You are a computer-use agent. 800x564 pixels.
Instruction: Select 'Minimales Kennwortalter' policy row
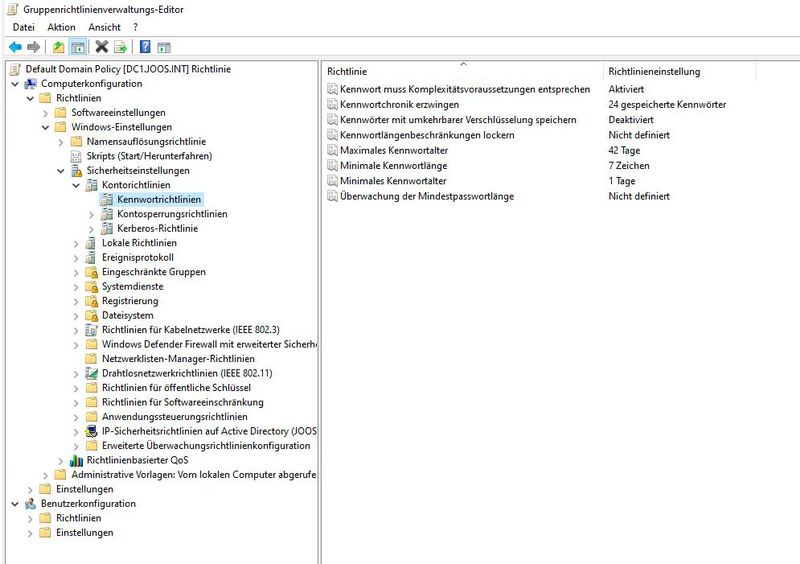[x=393, y=181]
